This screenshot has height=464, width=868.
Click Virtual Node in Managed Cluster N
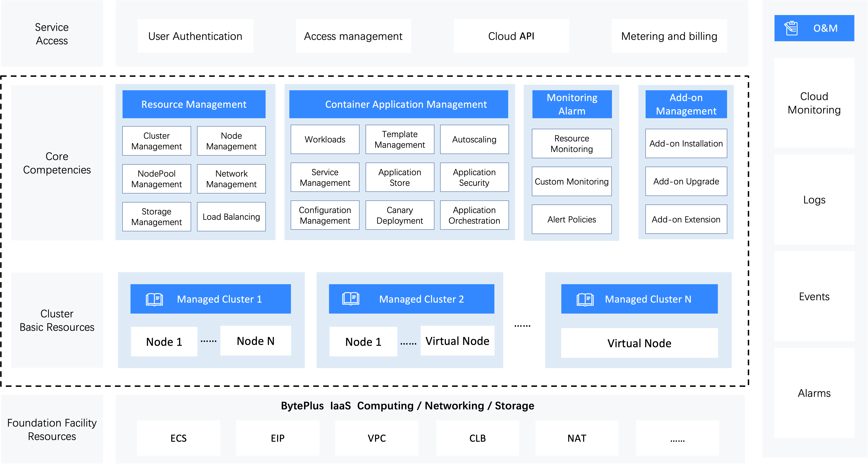pos(639,343)
